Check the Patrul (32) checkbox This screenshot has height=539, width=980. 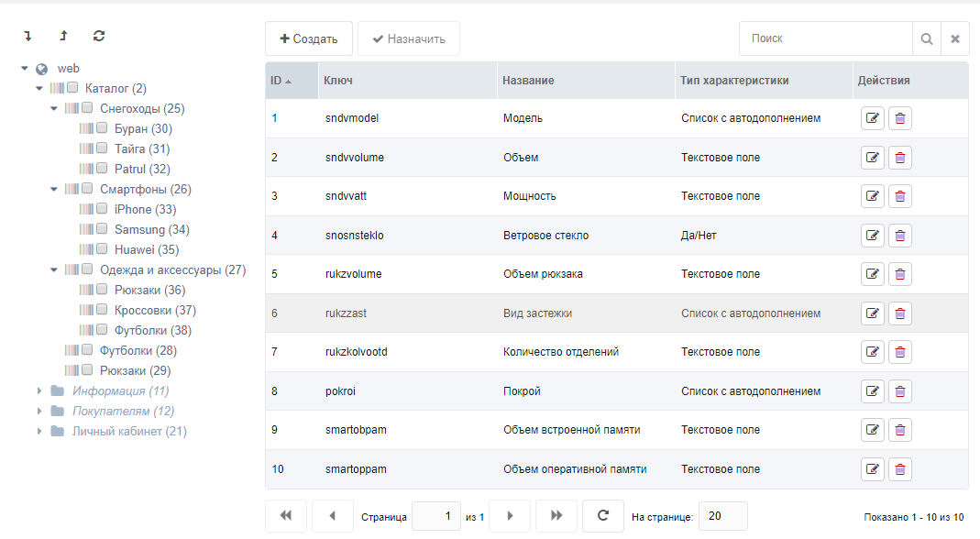[102, 168]
